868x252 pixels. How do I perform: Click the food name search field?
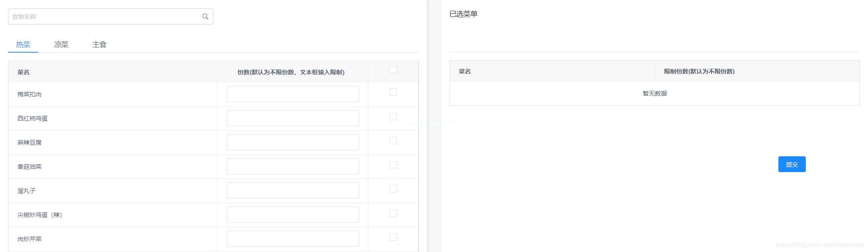pyautogui.click(x=104, y=16)
